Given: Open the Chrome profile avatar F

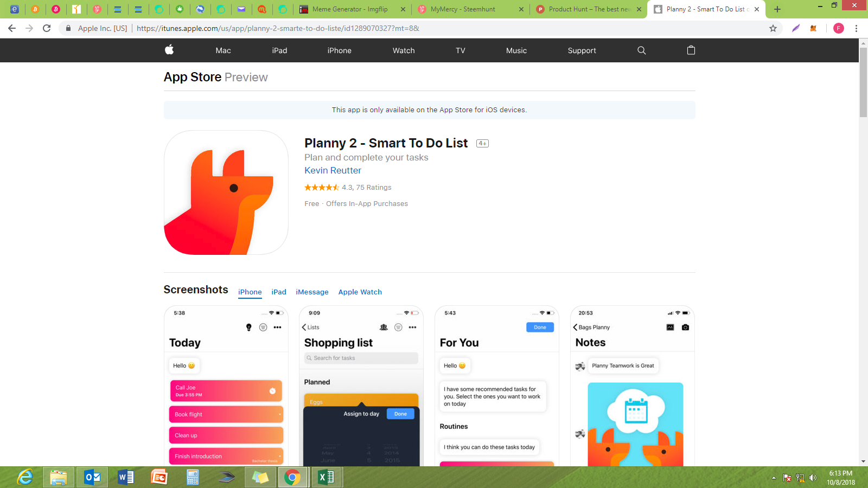Looking at the screenshot, I should click(839, 28).
